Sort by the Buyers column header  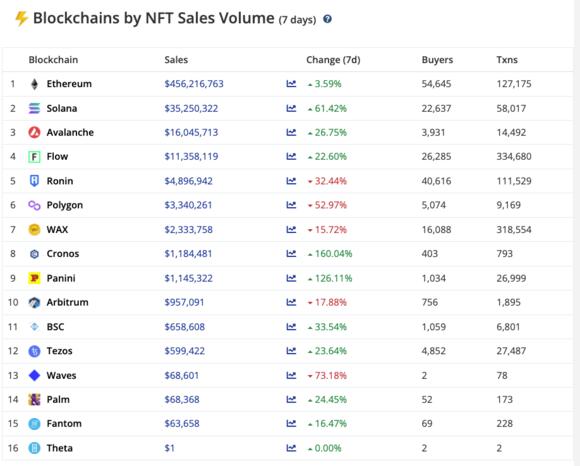pyautogui.click(x=437, y=60)
